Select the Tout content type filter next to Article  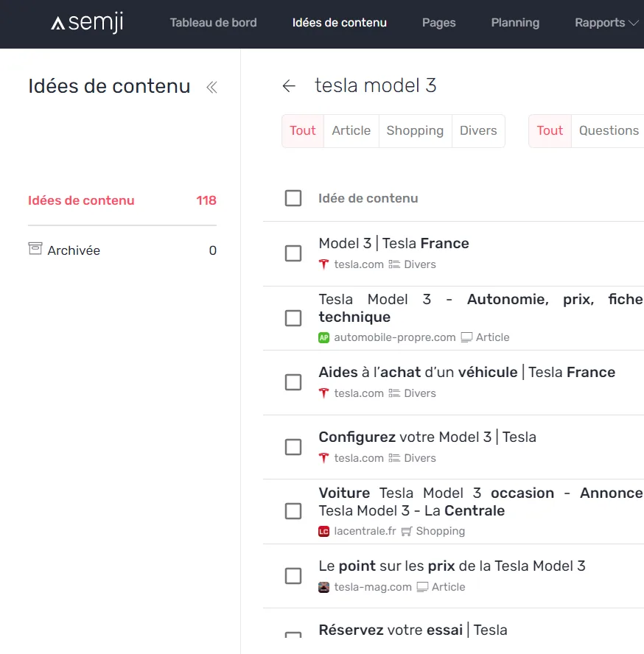(x=303, y=130)
